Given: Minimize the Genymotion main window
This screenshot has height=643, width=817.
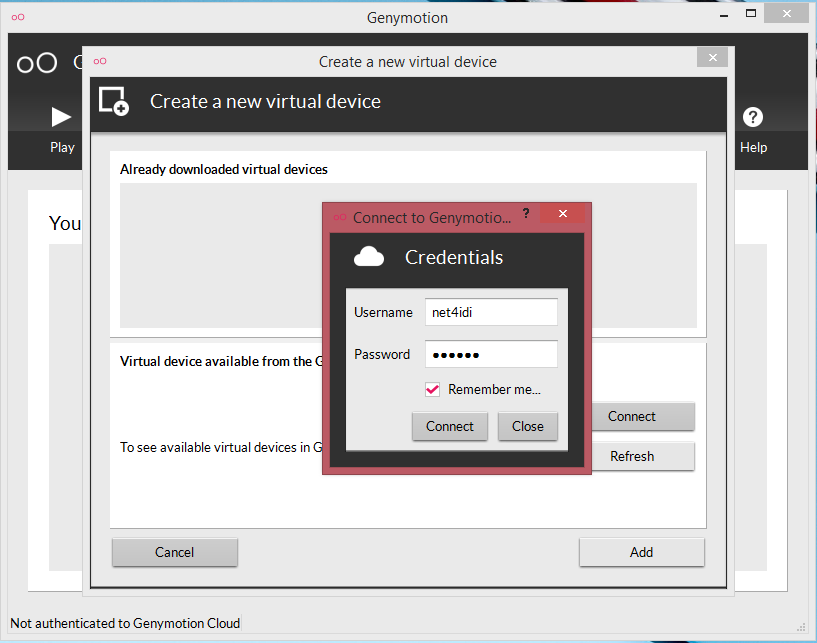Looking at the screenshot, I should (724, 15).
